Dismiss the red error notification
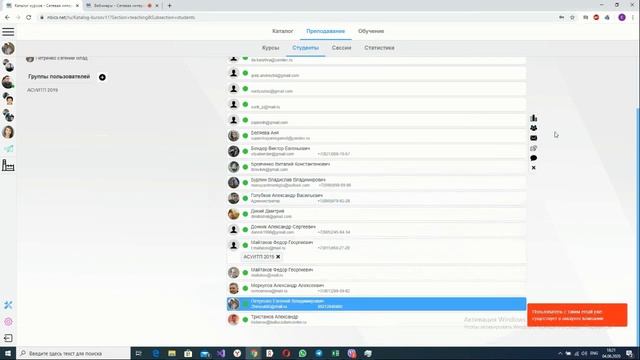 click(x=577, y=315)
